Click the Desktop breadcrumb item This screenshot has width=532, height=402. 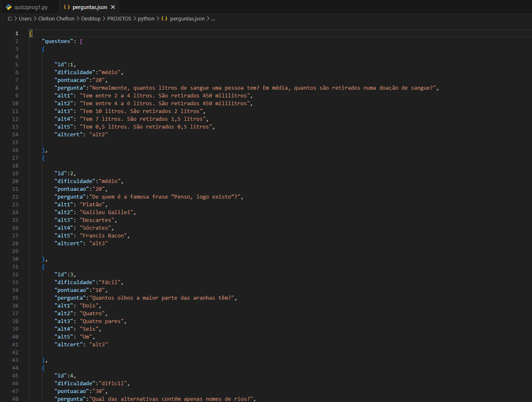(91, 19)
